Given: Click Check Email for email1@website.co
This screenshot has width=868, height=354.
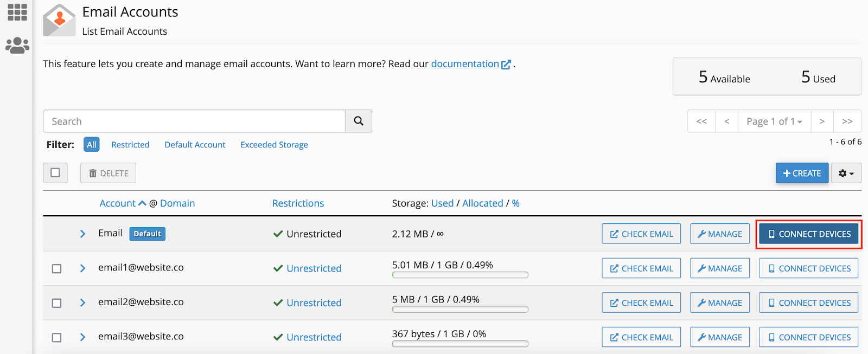Looking at the screenshot, I should [641, 268].
